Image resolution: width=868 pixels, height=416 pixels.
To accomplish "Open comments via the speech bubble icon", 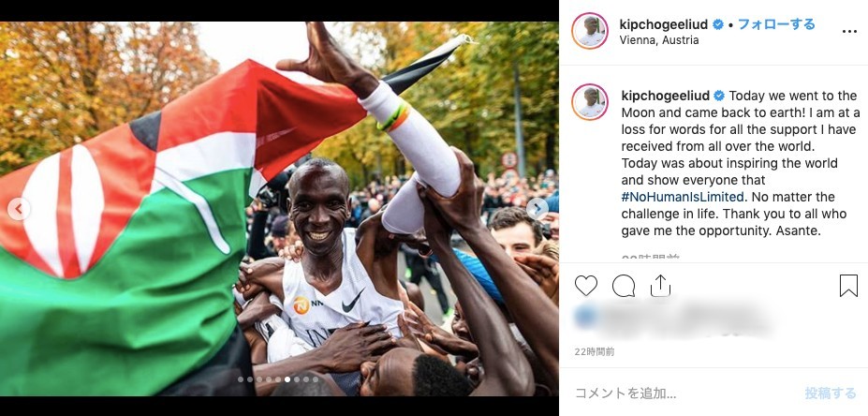I will (624, 286).
